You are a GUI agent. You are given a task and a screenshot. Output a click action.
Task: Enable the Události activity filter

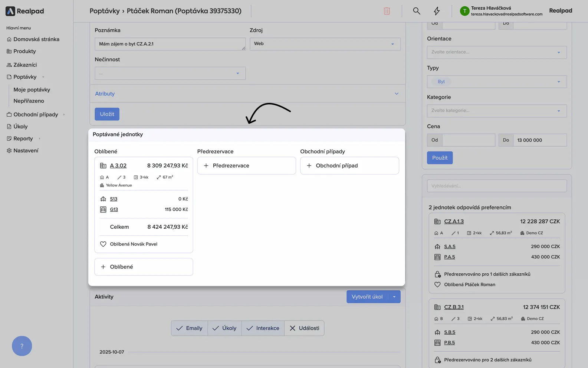click(304, 328)
